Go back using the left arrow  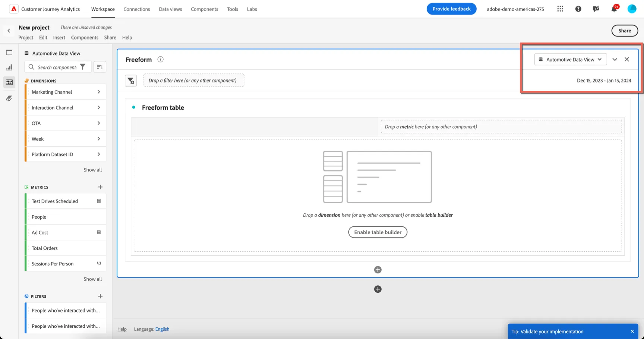coord(9,31)
